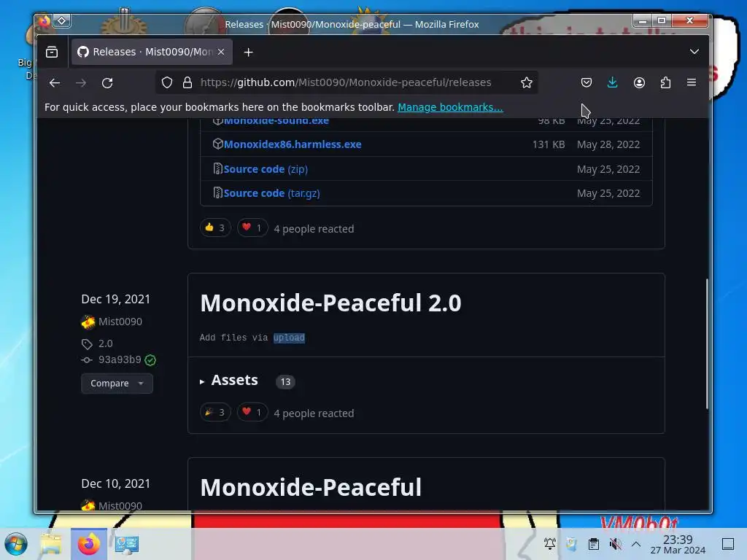The image size is (747, 560).
Task: Toggle the muted volume tray icon
Action: (615, 543)
